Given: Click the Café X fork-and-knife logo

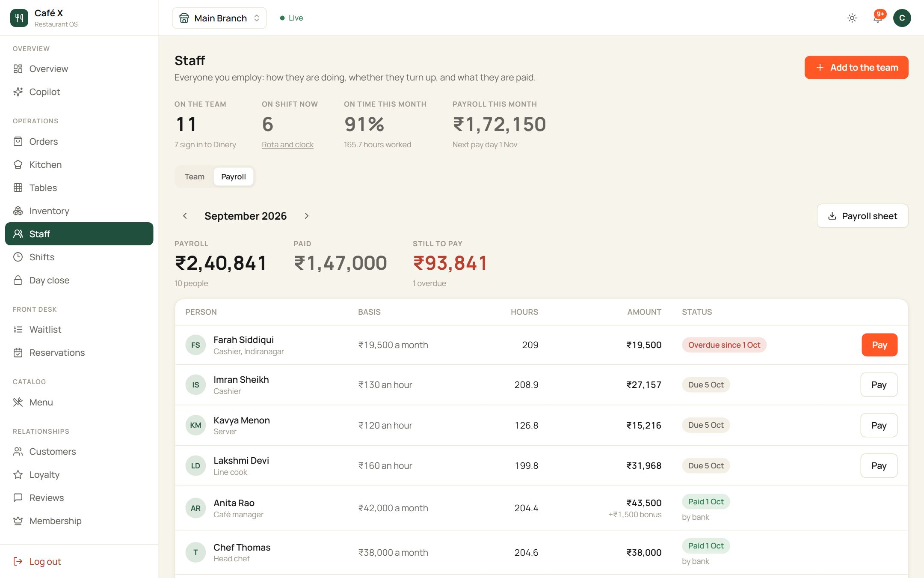Looking at the screenshot, I should click(x=19, y=18).
